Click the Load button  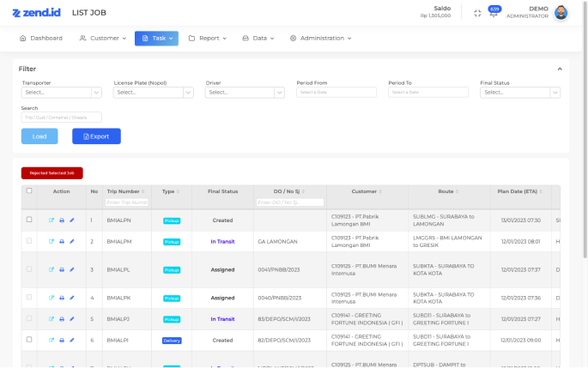[39, 136]
